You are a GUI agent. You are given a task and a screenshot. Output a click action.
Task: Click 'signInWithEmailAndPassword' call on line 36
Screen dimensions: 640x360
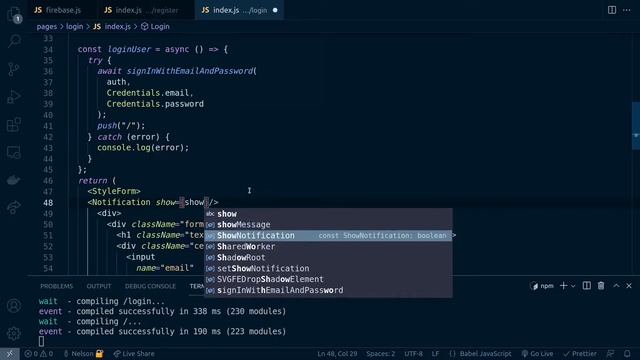190,71
